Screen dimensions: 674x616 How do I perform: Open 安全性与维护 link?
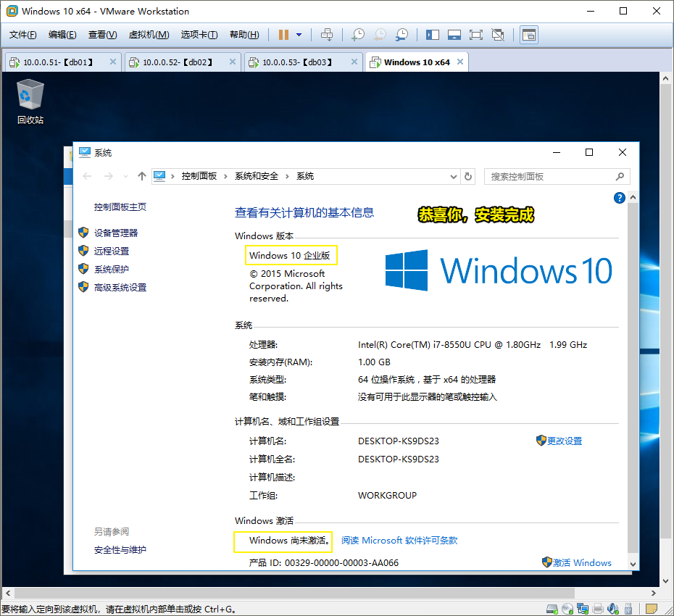click(x=120, y=550)
